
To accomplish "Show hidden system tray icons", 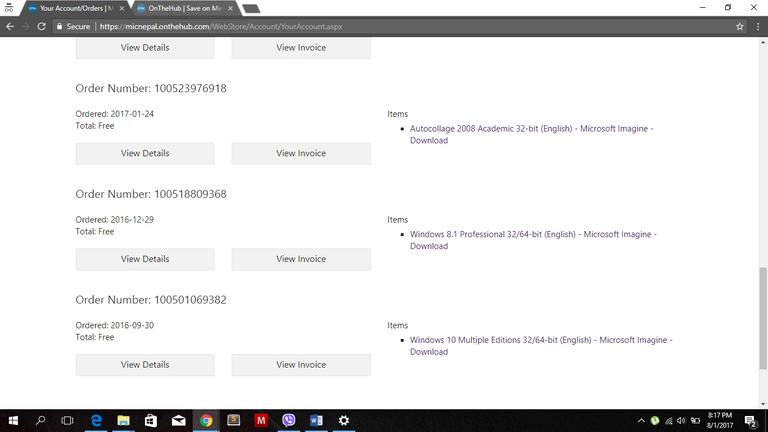I will (x=641, y=421).
